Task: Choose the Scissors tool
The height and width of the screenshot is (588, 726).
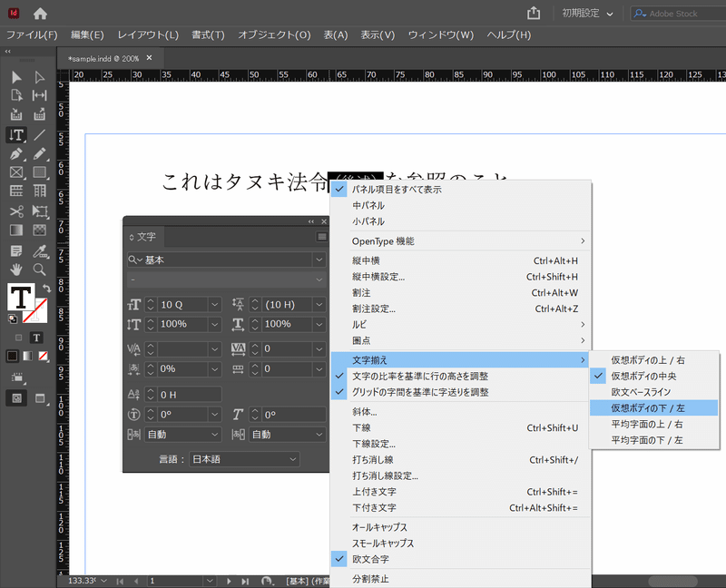Action: click(x=16, y=211)
